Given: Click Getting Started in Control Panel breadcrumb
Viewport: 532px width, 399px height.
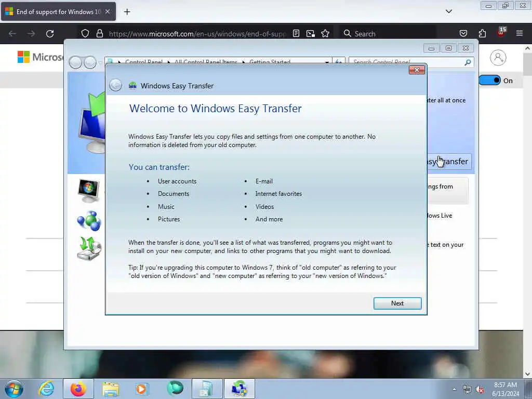Looking at the screenshot, I should coord(270,62).
